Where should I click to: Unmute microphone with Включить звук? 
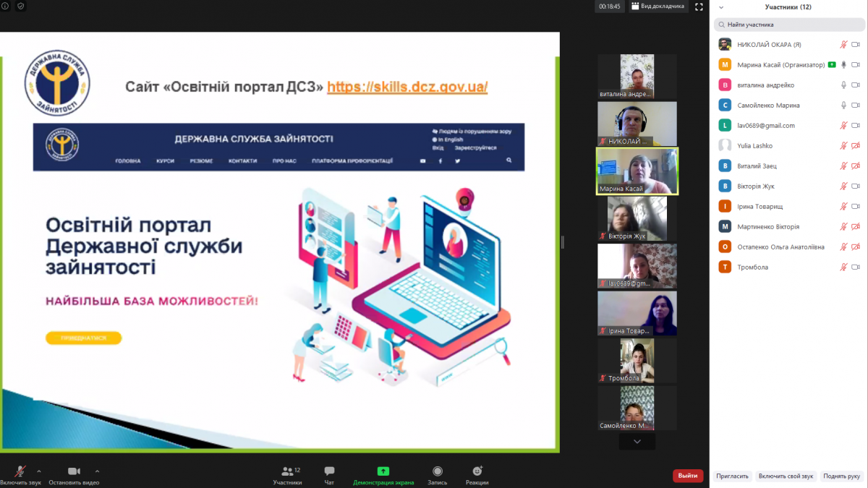[x=20, y=474]
